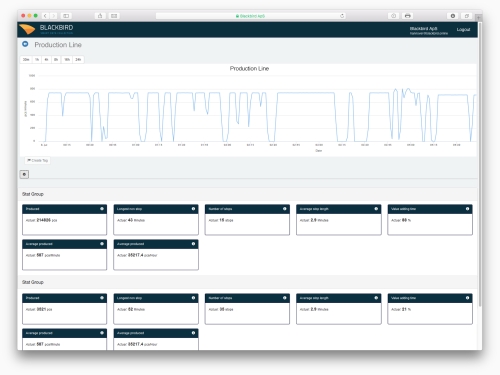Click info icon on second group's Produced card
This screenshot has width=500, height=375.
click(102, 298)
